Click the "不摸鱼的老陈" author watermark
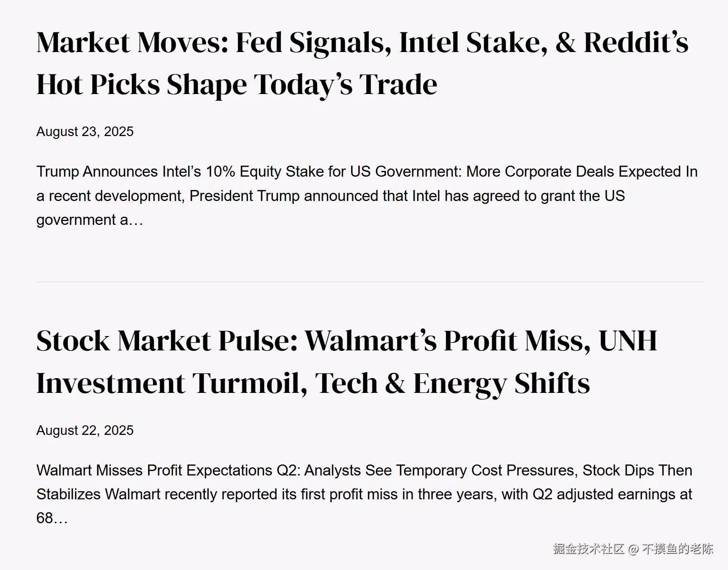 [677, 549]
